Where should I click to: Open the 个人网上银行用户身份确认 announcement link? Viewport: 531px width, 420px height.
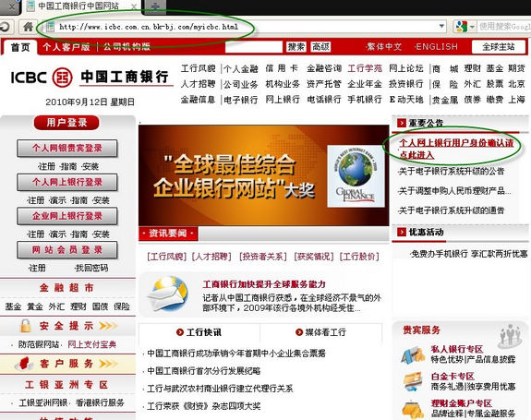456,149
